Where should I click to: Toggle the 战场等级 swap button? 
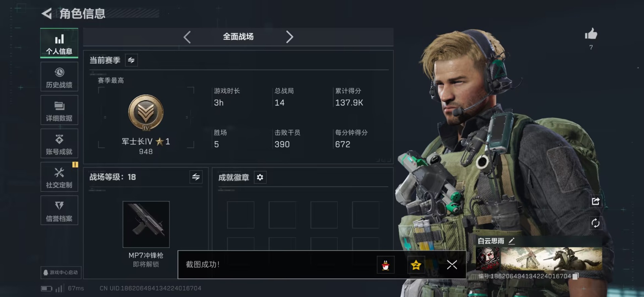pos(196,177)
